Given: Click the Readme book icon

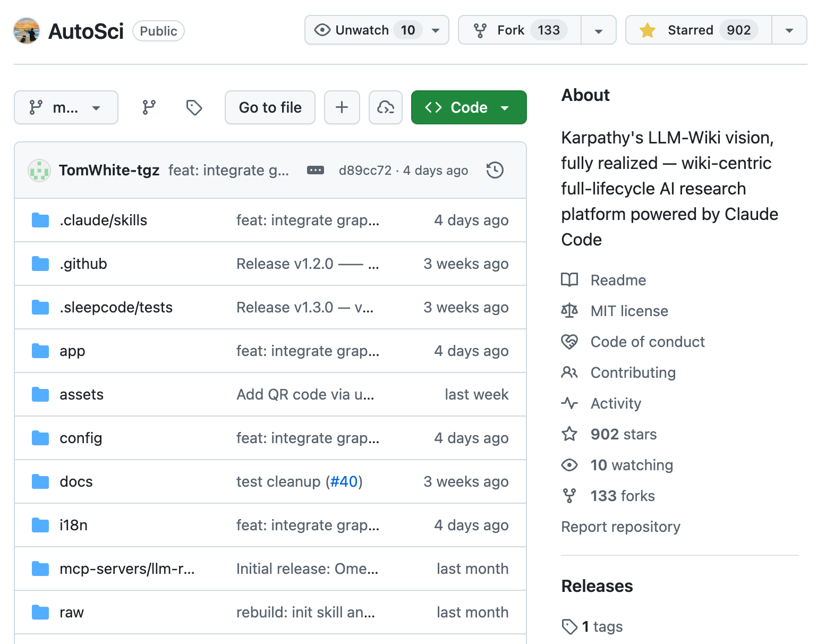Looking at the screenshot, I should [569, 279].
